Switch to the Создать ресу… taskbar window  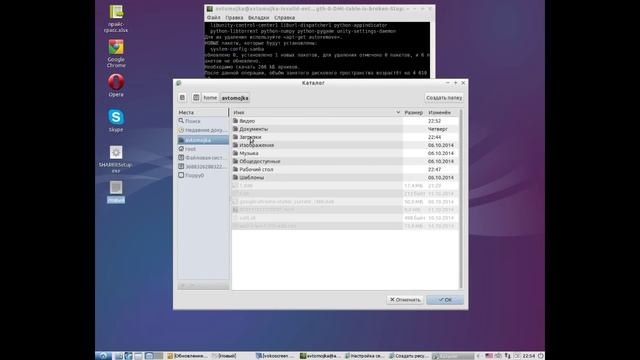pos(409,356)
